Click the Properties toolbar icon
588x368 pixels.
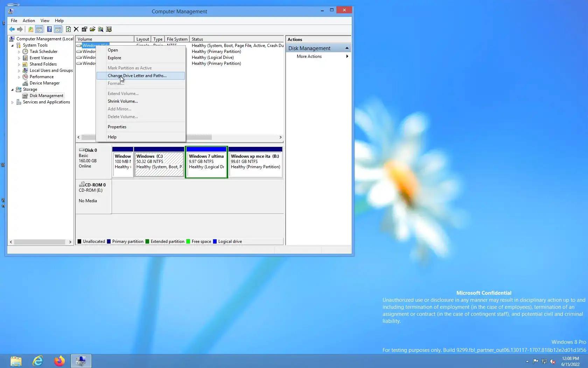click(84, 29)
